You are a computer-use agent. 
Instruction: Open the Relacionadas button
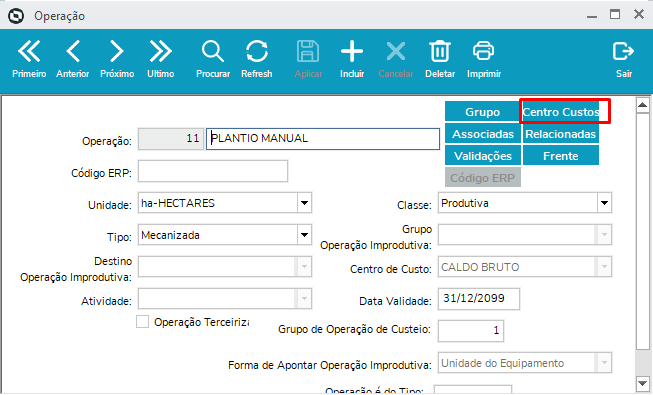[561, 134]
